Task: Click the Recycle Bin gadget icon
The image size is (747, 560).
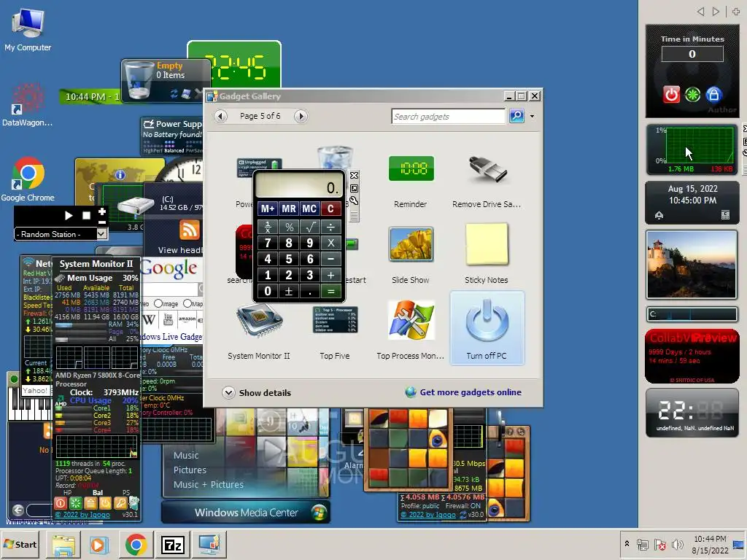Action: [x=138, y=80]
